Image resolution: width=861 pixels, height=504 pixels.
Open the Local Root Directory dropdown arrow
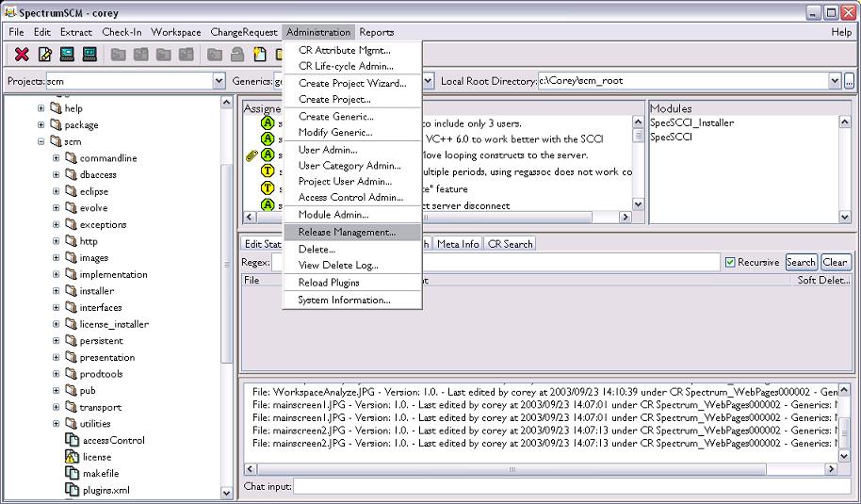coord(835,81)
